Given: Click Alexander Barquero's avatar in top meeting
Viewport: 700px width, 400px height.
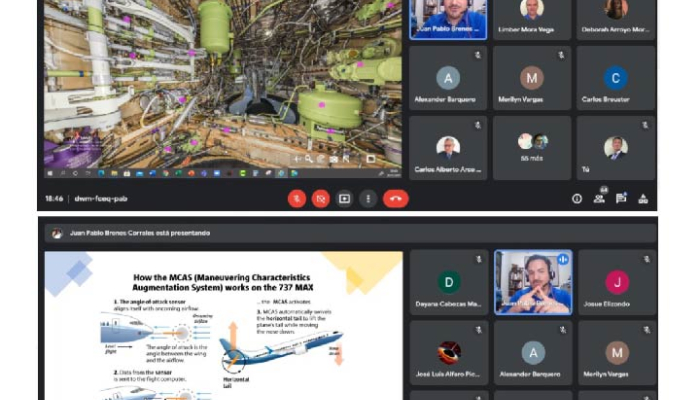Looking at the screenshot, I should pos(448,78).
